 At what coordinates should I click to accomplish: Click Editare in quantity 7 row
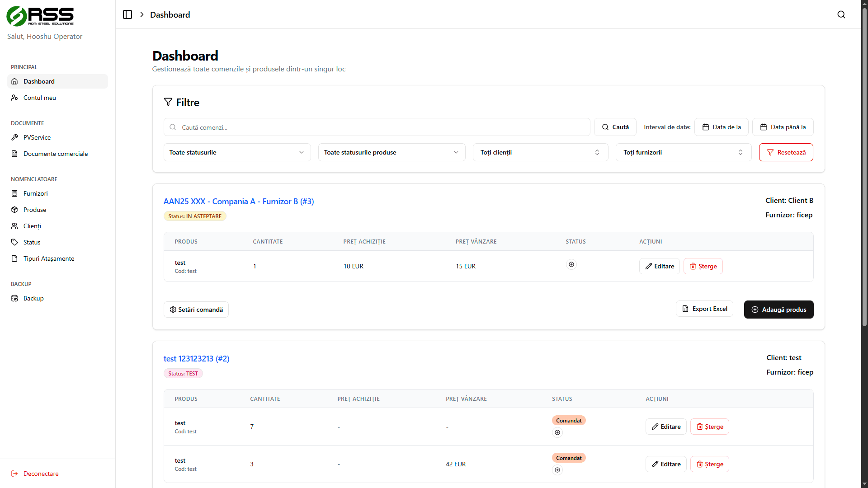click(666, 427)
